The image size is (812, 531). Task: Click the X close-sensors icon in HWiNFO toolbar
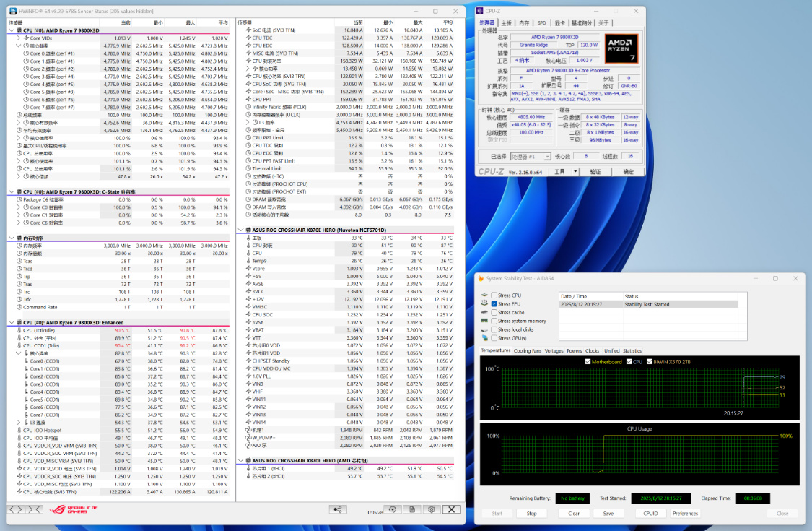(453, 509)
